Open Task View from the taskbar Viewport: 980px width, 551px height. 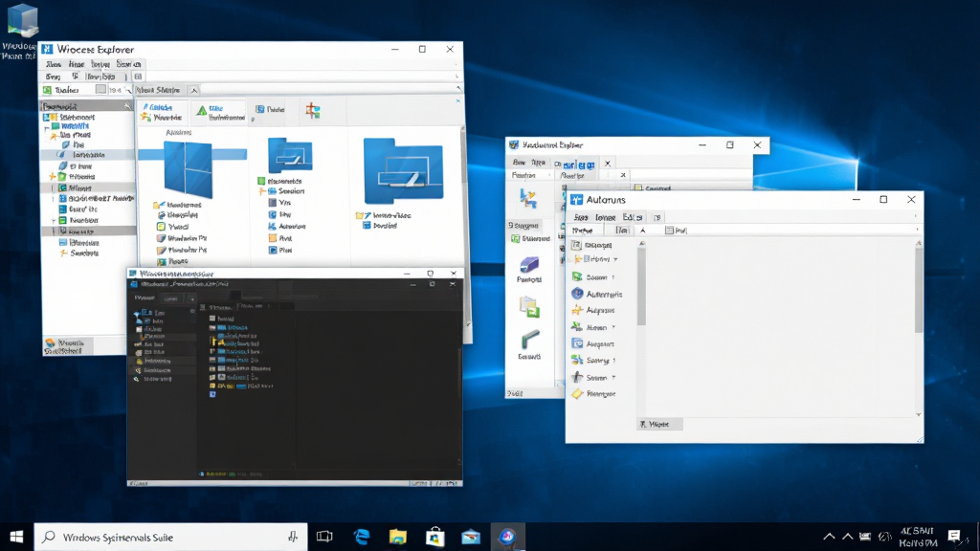(324, 537)
